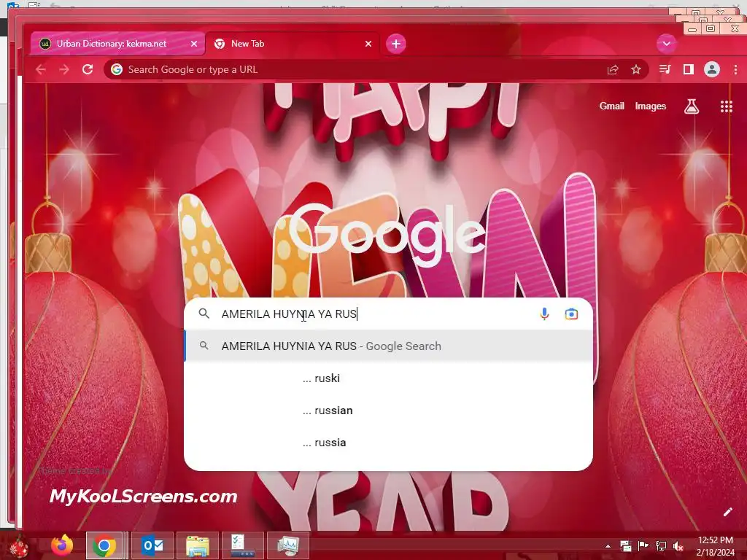
Task: Open File Explorer from the taskbar
Action: (197, 545)
